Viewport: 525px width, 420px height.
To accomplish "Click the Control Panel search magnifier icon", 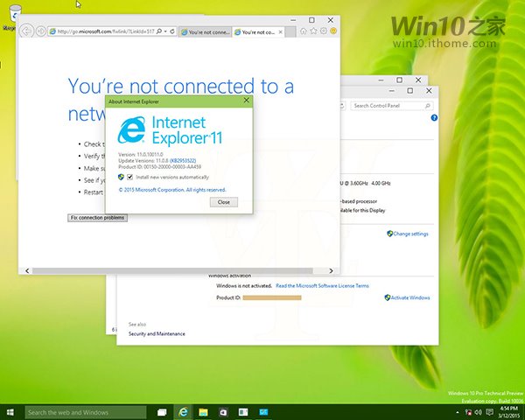I will point(428,106).
